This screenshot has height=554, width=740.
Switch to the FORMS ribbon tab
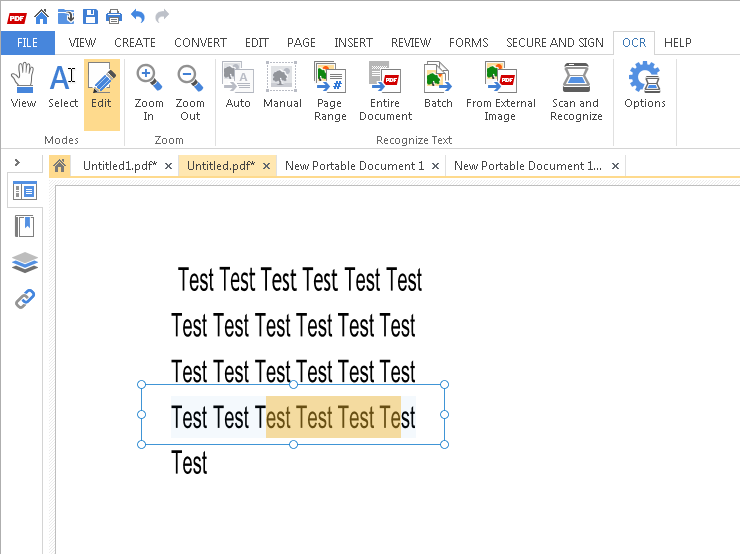(x=469, y=43)
